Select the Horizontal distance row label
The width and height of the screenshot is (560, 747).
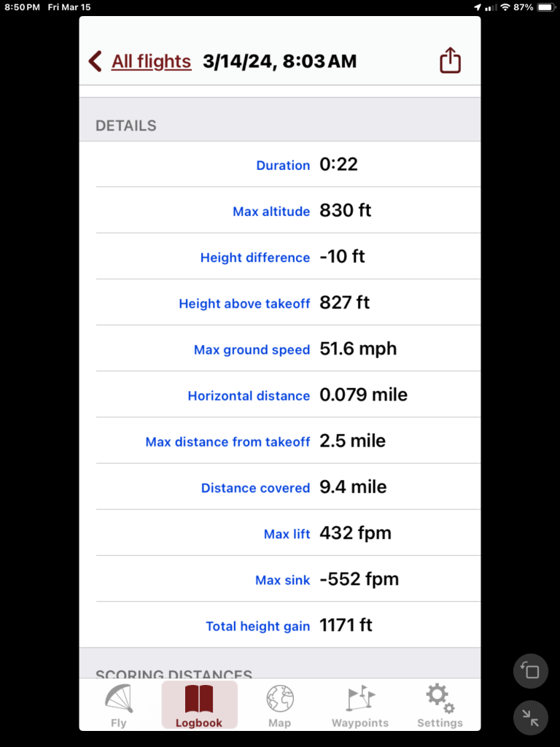point(249,396)
